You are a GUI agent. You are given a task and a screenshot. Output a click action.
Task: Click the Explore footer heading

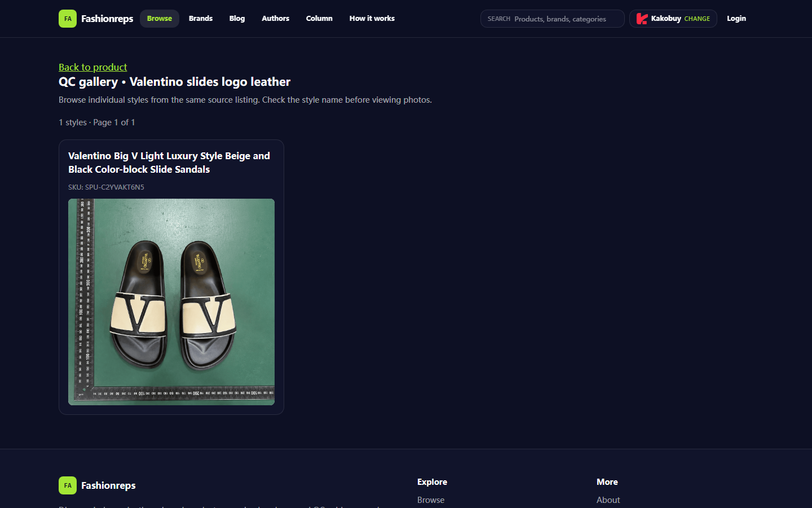click(x=432, y=482)
